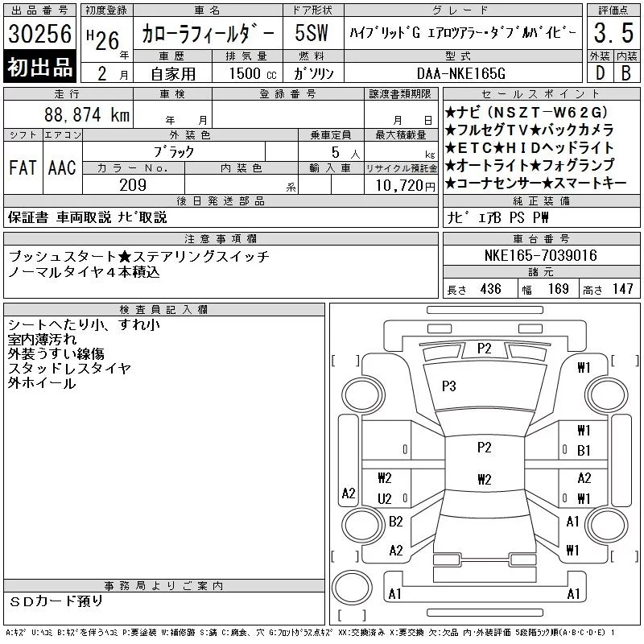The width and height of the screenshot is (644, 644).
Task: Select the recycle deposit 10,720円
Action: point(406,186)
